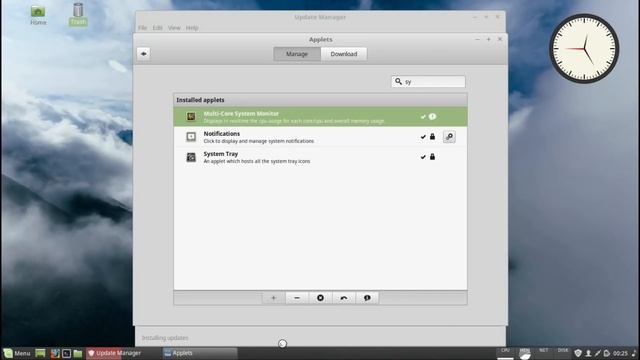Open the Notifications applet configure button
Viewport: 640px width, 360px height.
click(x=449, y=137)
